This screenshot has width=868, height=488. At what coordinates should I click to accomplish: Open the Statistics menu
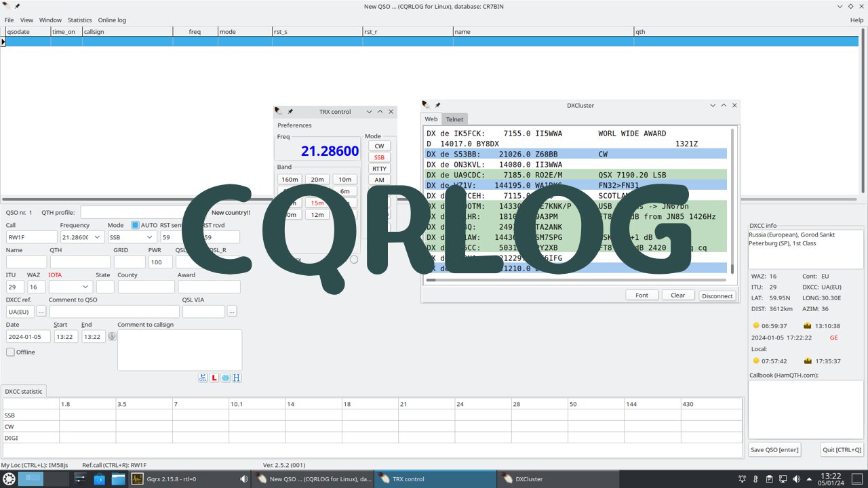coord(80,20)
